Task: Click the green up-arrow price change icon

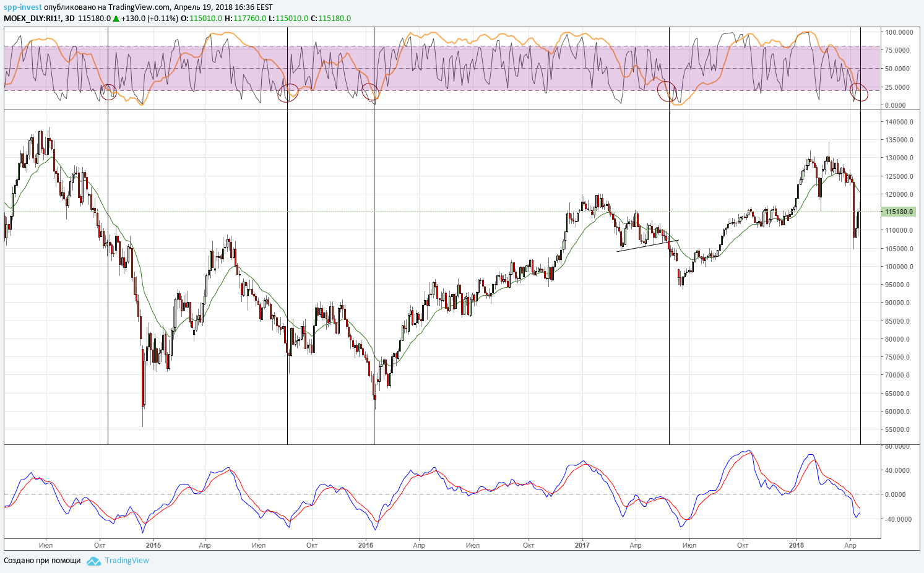Action: (116, 19)
